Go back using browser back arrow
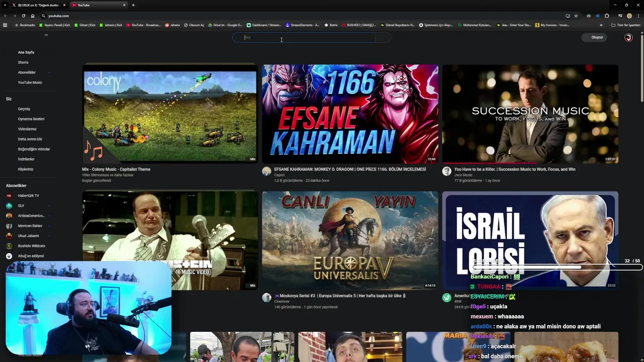Image resolution: width=644 pixels, height=362 pixels. [5, 16]
